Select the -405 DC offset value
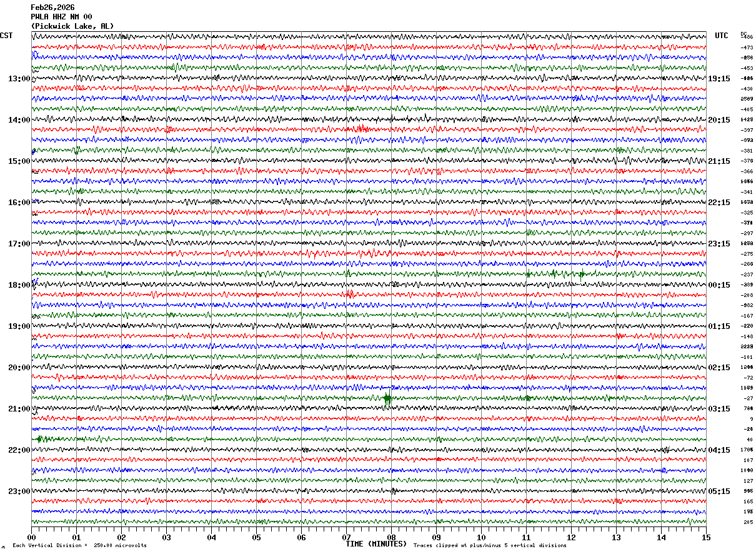 (747, 109)
